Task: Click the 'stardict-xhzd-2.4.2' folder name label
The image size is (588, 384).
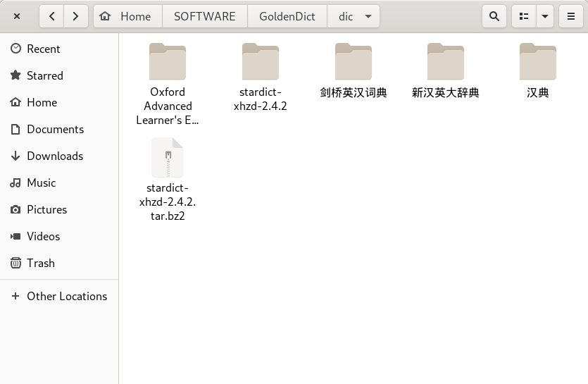Action: tap(261, 99)
